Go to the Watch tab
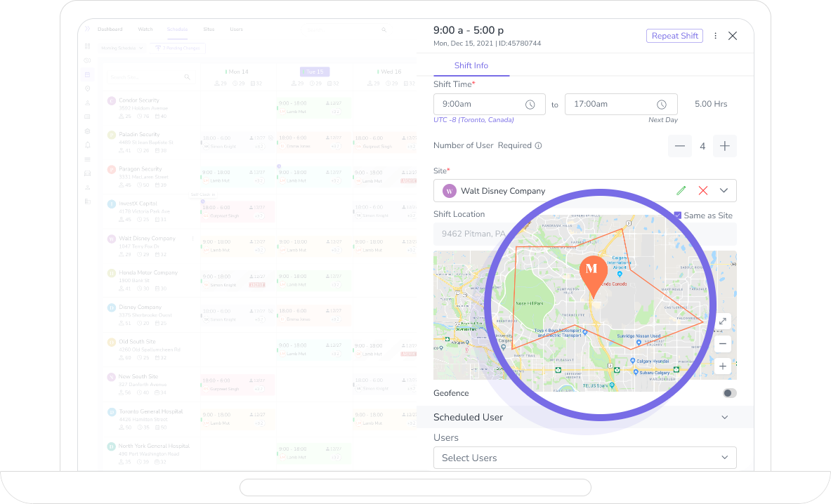 coord(145,29)
